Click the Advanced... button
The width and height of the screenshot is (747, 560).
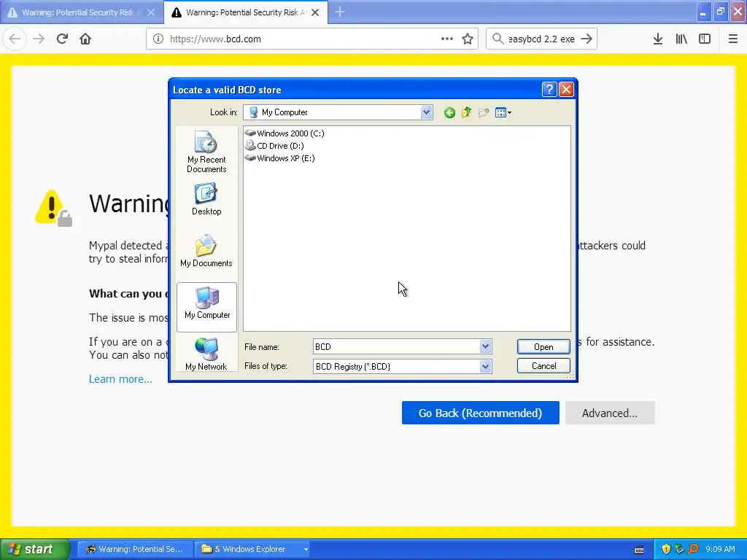pyautogui.click(x=610, y=413)
